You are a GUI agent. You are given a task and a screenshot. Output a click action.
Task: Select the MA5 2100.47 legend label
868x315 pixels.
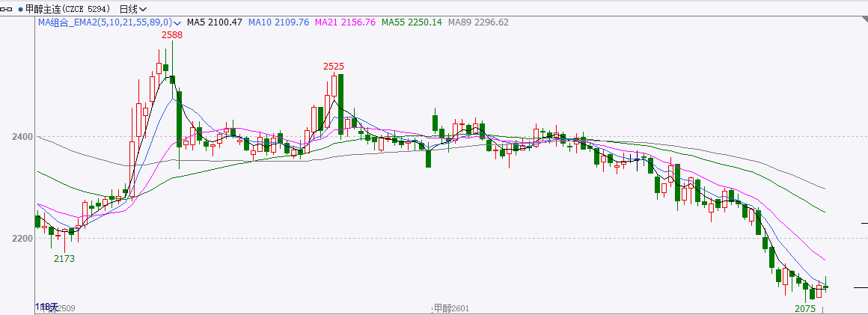214,22
